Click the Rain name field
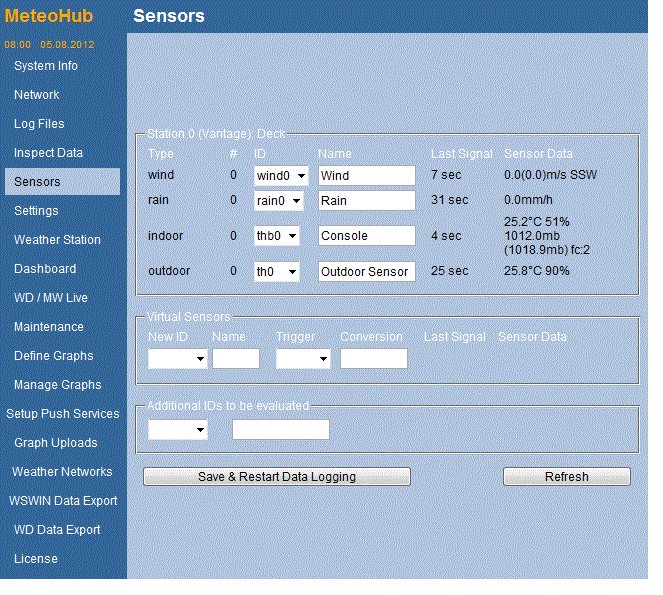Screen dimensions: 663x595 click(x=367, y=200)
